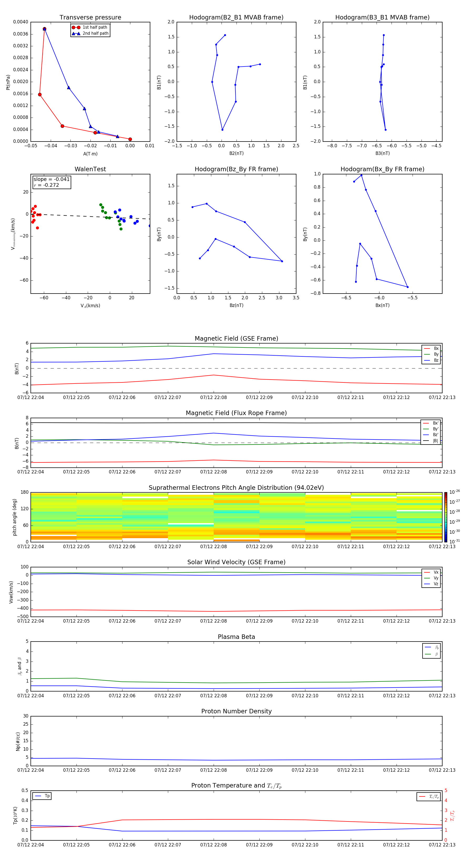Click the 'Vz' legend entry in velocity plot
The image size is (473, 868).
(431, 584)
